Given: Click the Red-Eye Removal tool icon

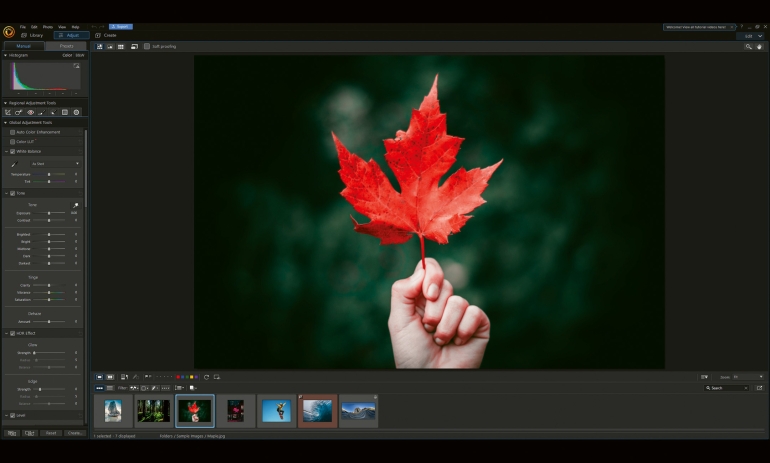Looking at the screenshot, I should [30, 112].
